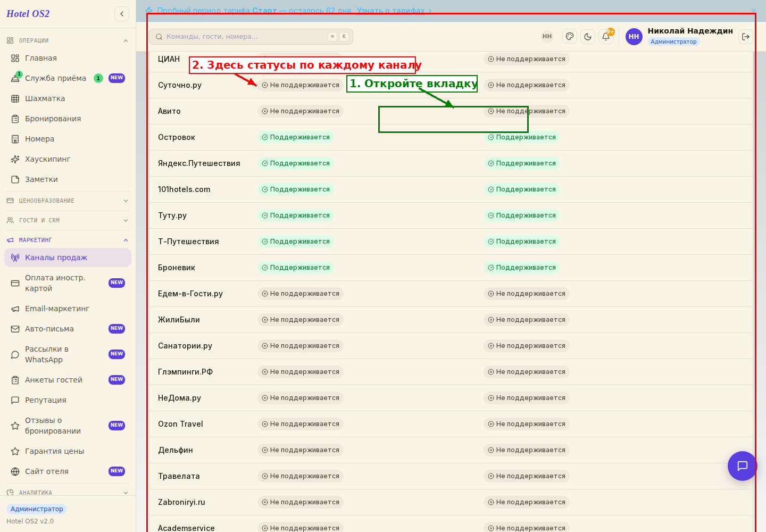
Task: Click the Hotel OS2 logo
Action: coord(28,14)
